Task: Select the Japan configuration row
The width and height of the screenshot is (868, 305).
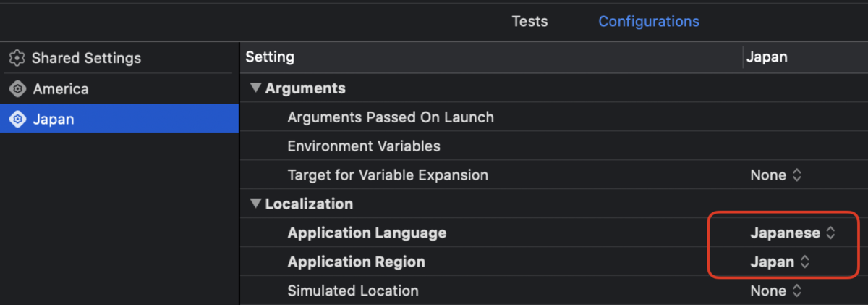Action: (119, 119)
